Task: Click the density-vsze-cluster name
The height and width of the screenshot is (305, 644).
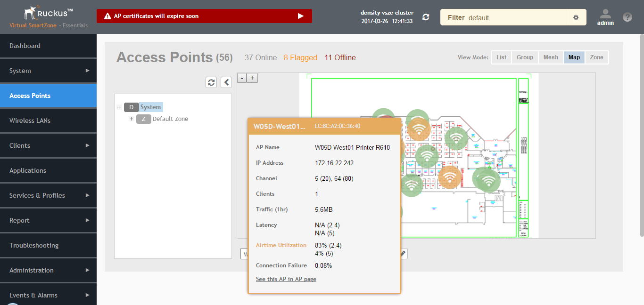Action: tap(387, 13)
